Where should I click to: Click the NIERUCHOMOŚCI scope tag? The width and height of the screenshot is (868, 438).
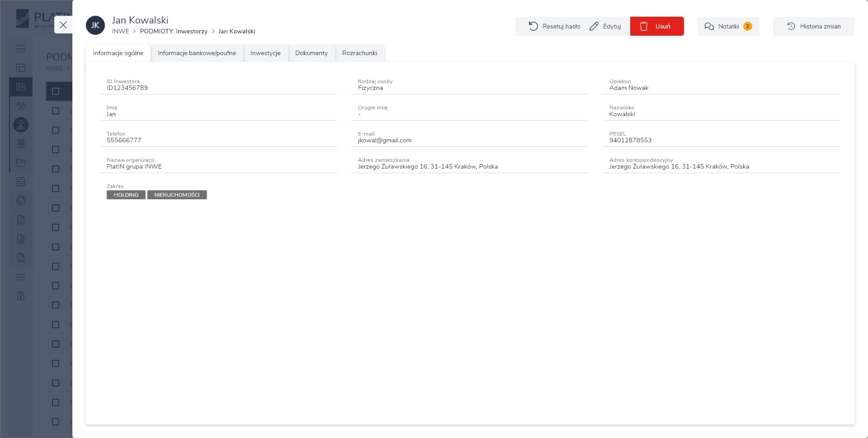(177, 195)
